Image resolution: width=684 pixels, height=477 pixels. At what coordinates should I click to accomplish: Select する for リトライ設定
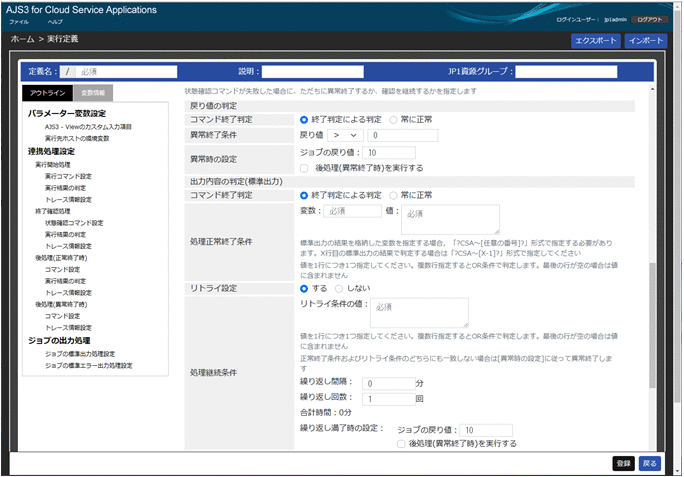coord(305,287)
